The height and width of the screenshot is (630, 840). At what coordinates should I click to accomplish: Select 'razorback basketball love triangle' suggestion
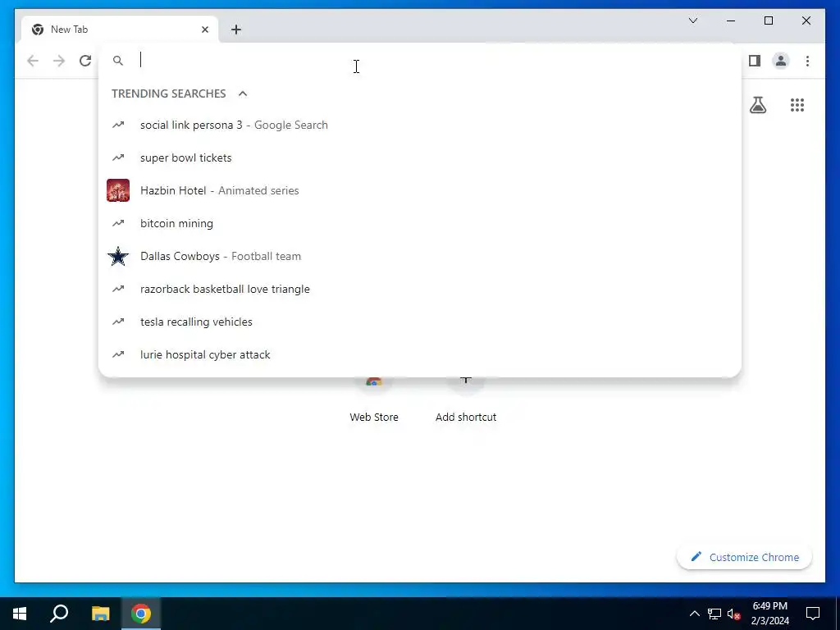(420, 289)
